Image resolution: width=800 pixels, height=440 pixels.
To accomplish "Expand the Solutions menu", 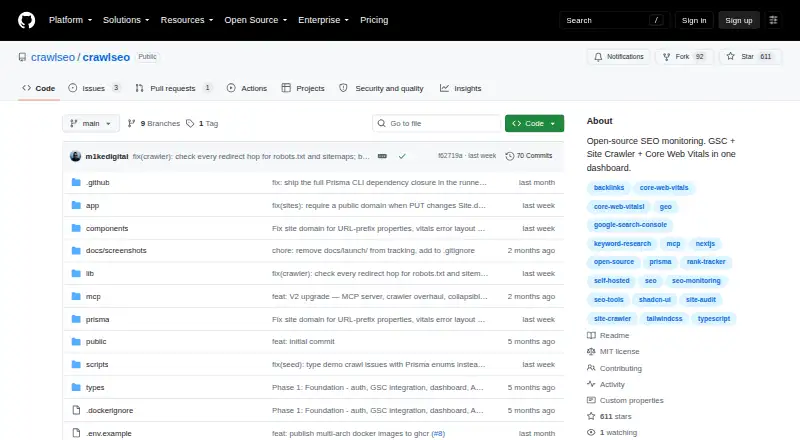I will point(126,20).
